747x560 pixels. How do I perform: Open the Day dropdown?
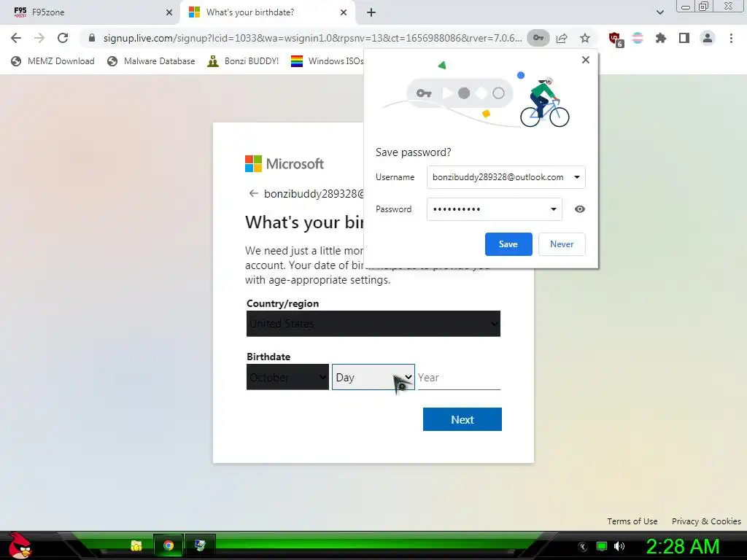point(373,377)
